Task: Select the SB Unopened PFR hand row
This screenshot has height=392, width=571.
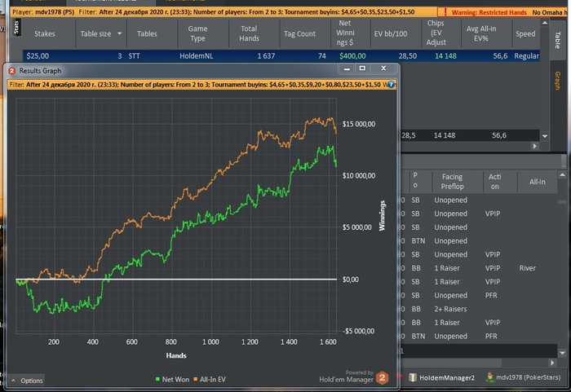Action: click(x=479, y=295)
